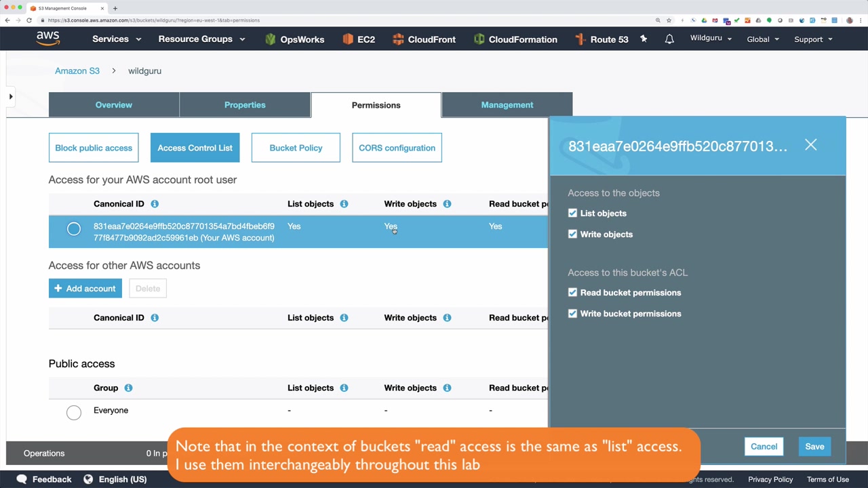This screenshot has height=488, width=868.
Task: Click List objects info icon under root user access
Action: point(344,204)
